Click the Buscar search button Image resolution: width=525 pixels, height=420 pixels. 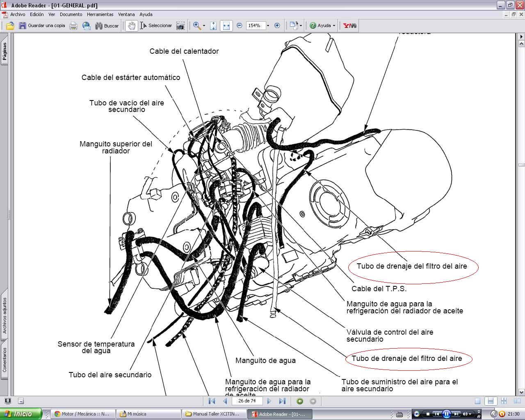(107, 25)
